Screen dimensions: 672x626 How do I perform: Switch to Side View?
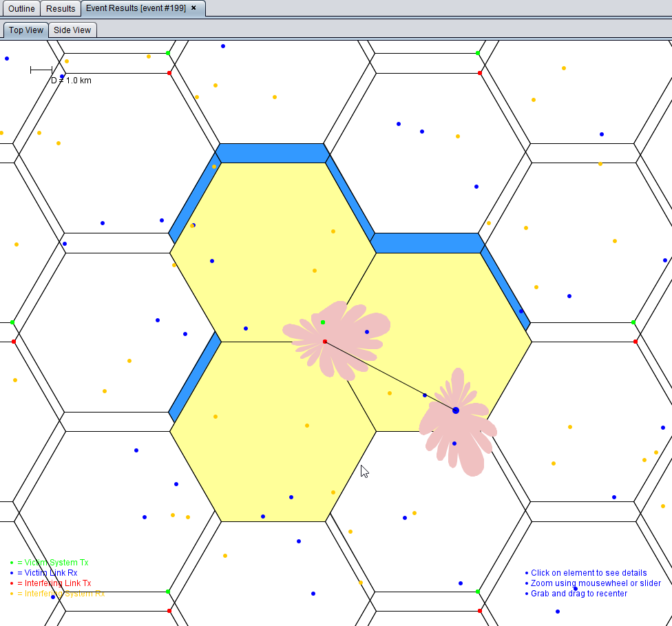coord(72,30)
